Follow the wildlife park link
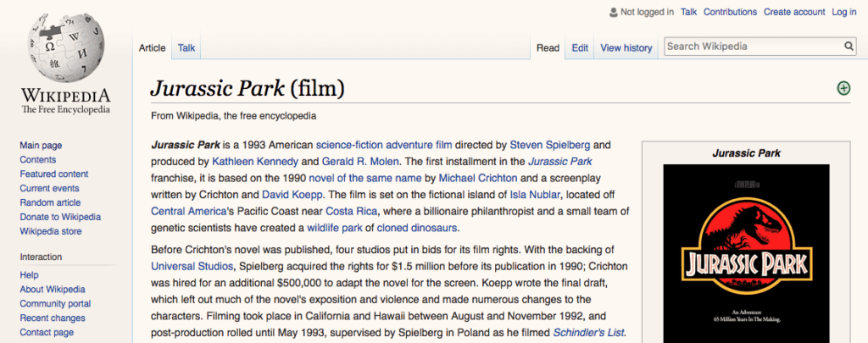Viewport: 868px width, 343px height. pyautogui.click(x=334, y=228)
